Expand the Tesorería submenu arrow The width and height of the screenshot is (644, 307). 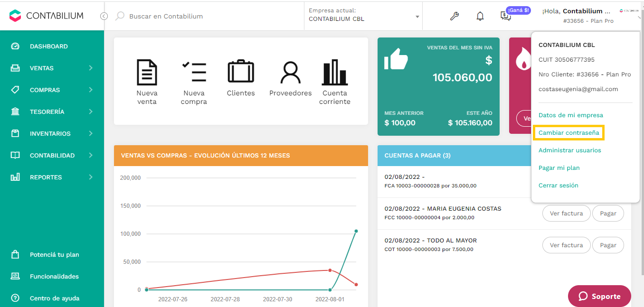pyautogui.click(x=91, y=112)
